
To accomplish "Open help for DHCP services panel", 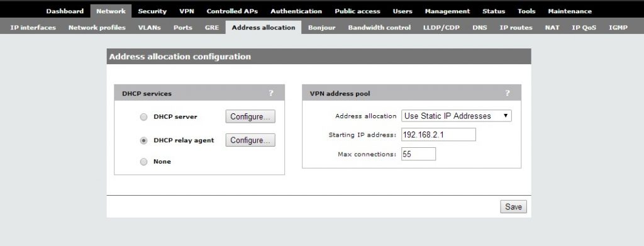I will (271, 93).
